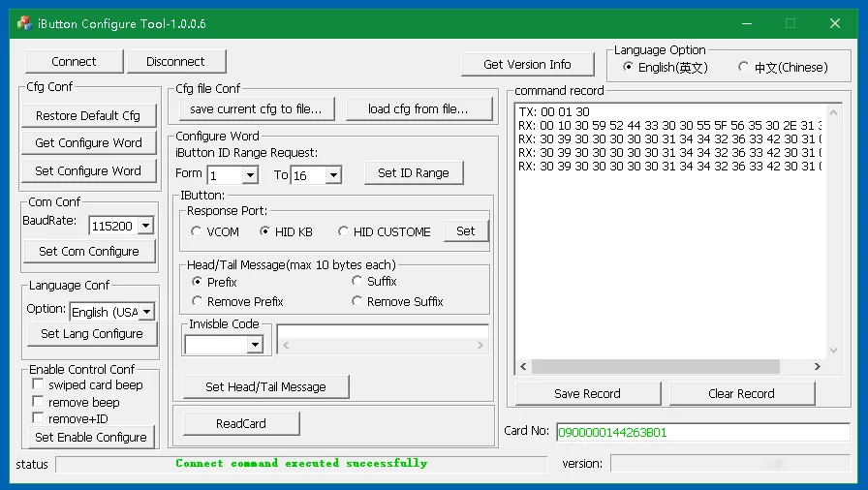
Task: Click the iButton app icon in title bar
Action: (x=24, y=23)
